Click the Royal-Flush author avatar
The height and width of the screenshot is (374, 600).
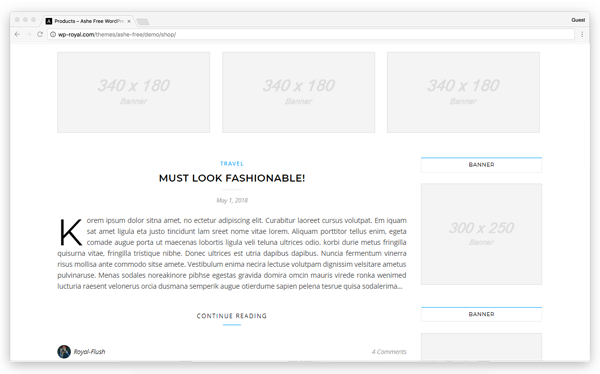tap(64, 351)
